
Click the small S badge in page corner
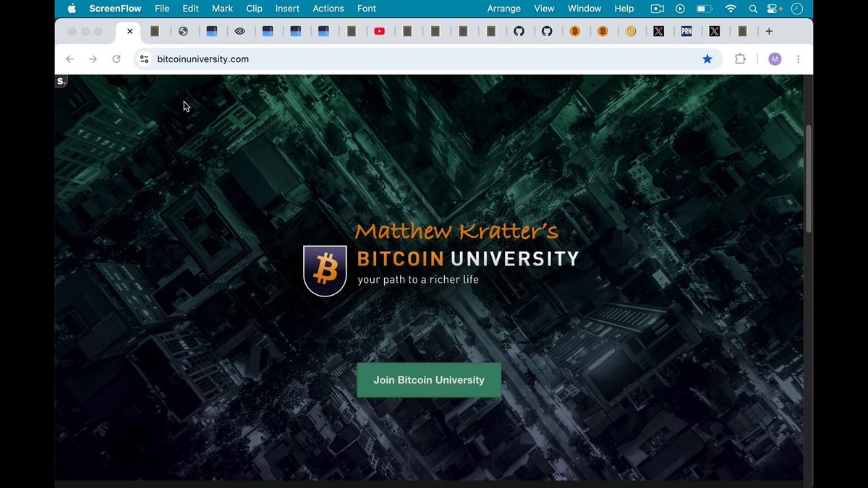[61, 81]
